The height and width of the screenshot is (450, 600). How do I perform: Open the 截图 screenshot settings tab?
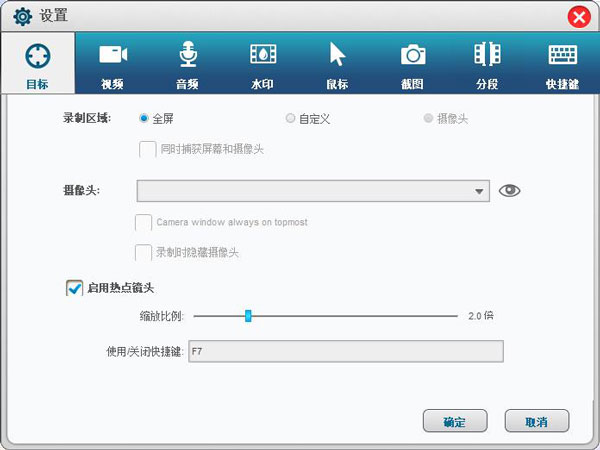click(412, 64)
